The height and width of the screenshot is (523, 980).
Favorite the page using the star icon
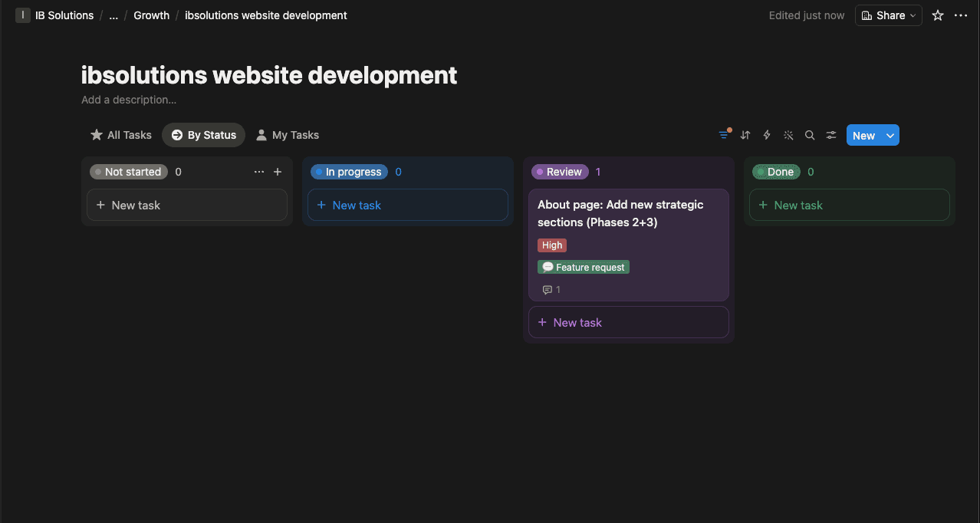937,15
